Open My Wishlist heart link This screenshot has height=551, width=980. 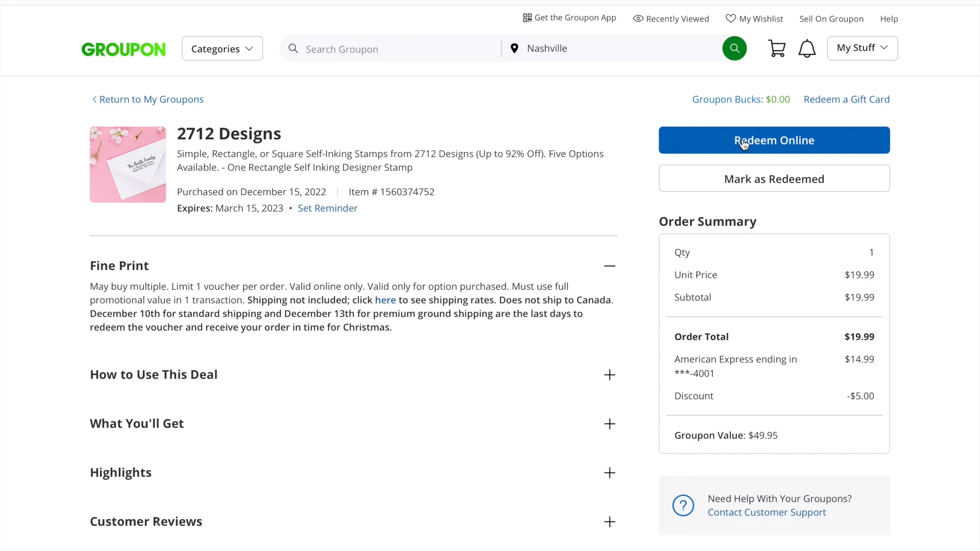tap(754, 19)
